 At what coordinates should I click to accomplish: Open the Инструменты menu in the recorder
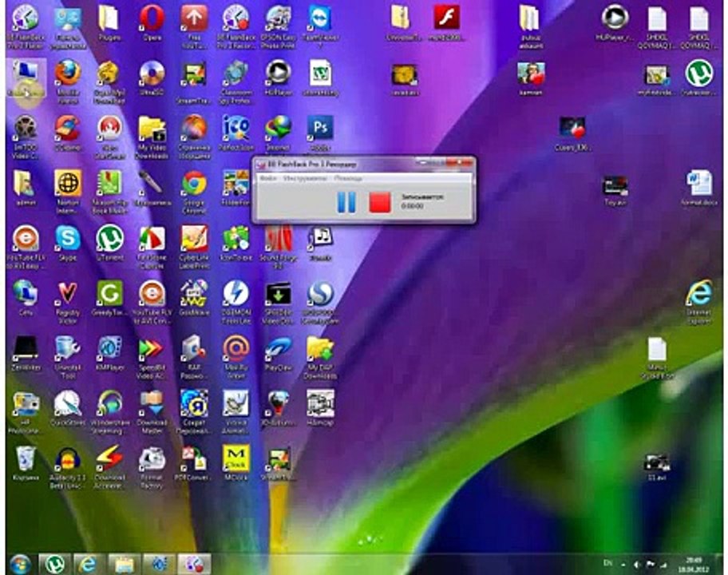click(306, 178)
